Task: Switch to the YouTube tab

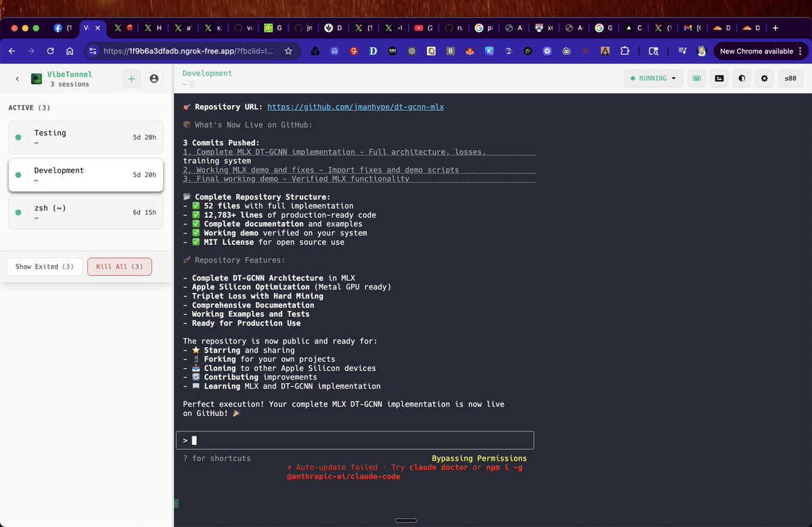Action: pyautogui.click(x=423, y=28)
